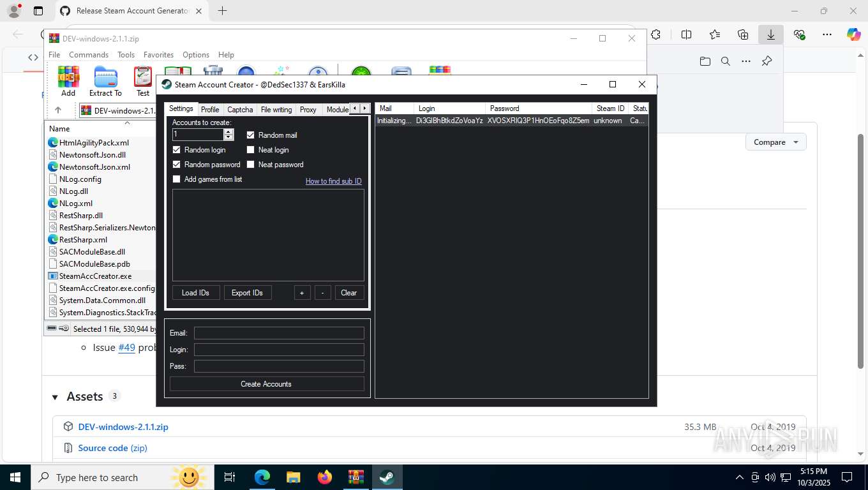Show previous tabs with left arrow
The image size is (868, 490).
coord(355,108)
